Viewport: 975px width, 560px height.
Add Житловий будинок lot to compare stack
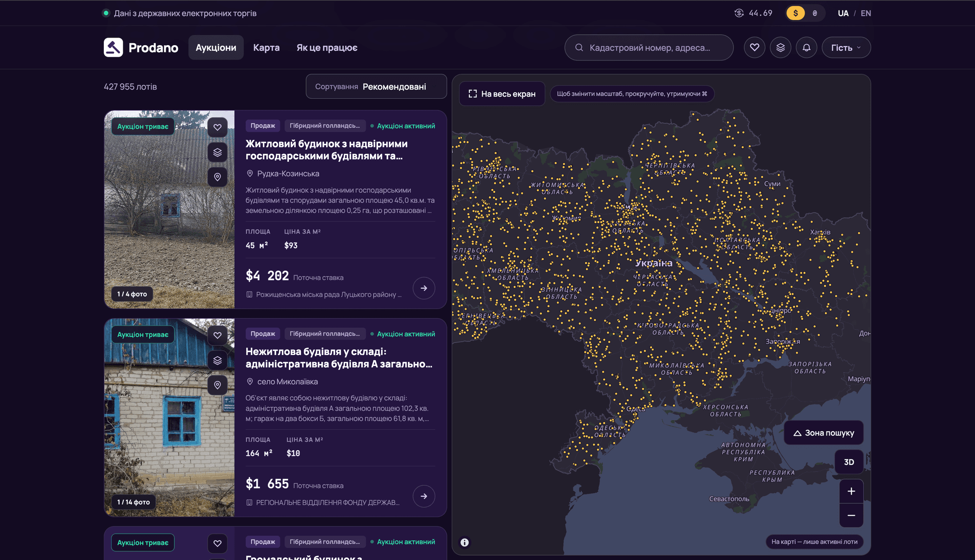(x=218, y=152)
